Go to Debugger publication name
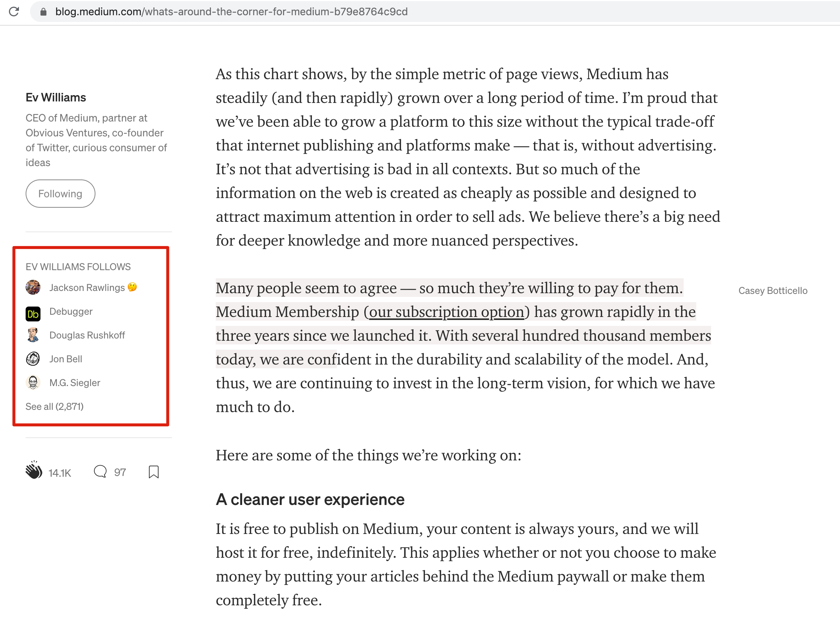The width and height of the screenshot is (840, 625). point(71,311)
